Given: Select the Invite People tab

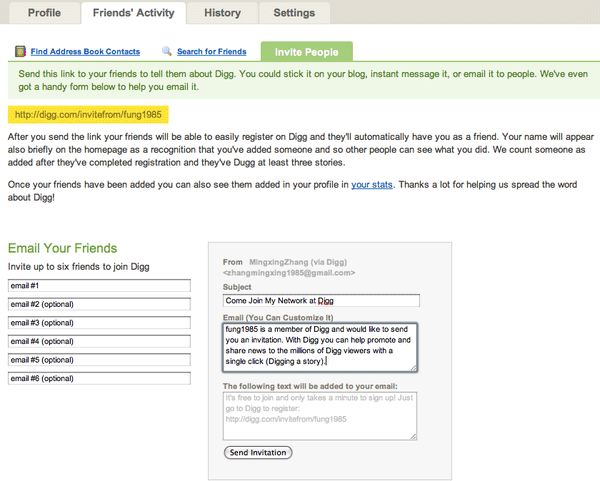Looking at the screenshot, I should pyautogui.click(x=307, y=52).
